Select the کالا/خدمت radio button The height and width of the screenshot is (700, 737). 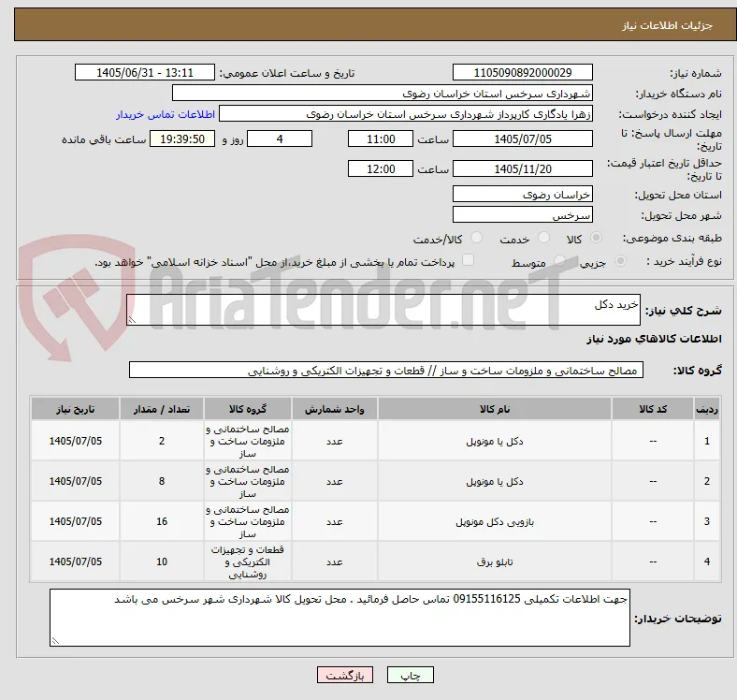pyautogui.click(x=477, y=238)
